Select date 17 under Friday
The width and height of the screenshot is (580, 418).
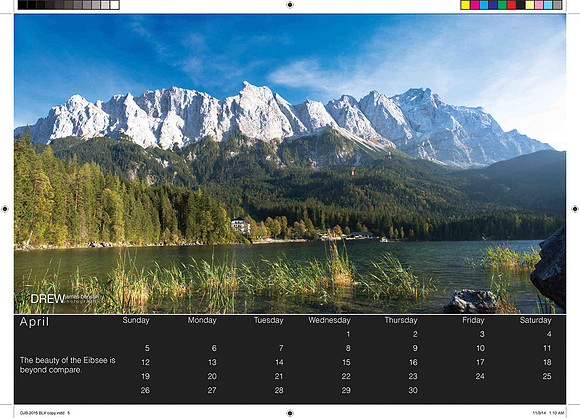(480, 363)
